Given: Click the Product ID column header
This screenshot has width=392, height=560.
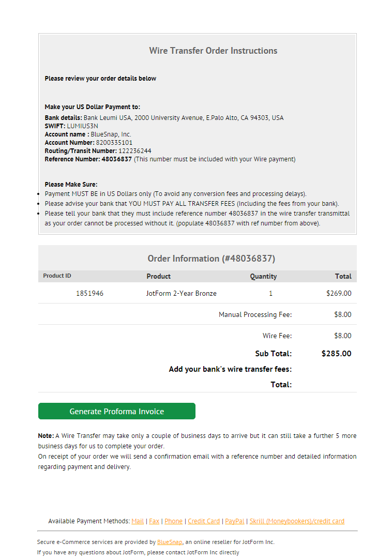Looking at the screenshot, I should (x=57, y=276).
